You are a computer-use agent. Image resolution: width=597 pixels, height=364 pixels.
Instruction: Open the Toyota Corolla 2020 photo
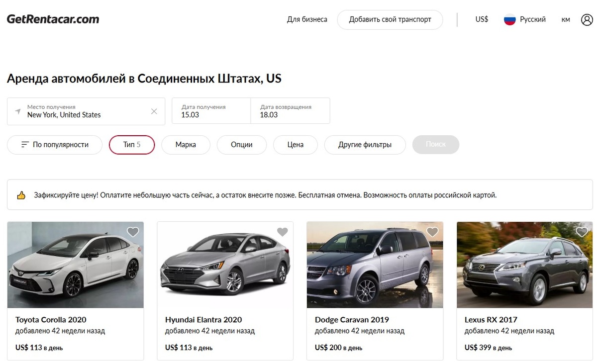76,265
